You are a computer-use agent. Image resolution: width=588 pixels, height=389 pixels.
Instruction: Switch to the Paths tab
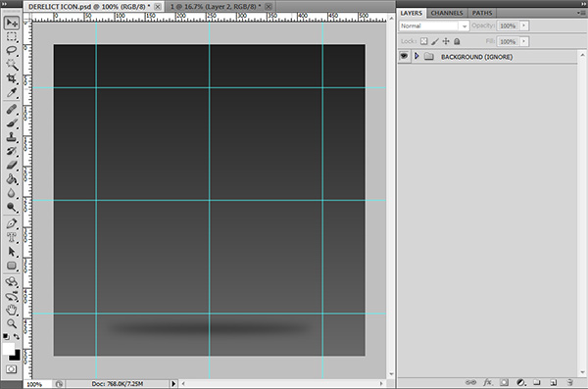point(482,13)
